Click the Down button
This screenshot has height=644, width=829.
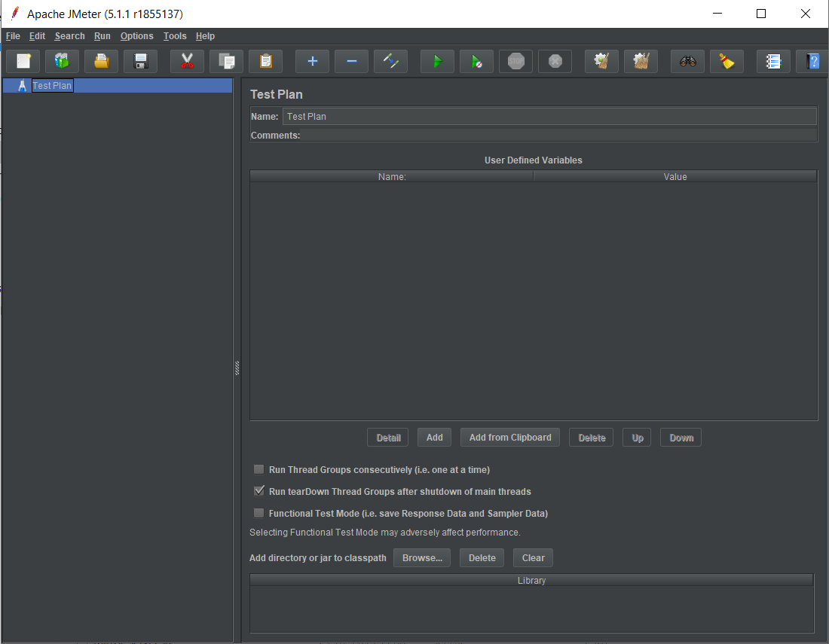(681, 438)
